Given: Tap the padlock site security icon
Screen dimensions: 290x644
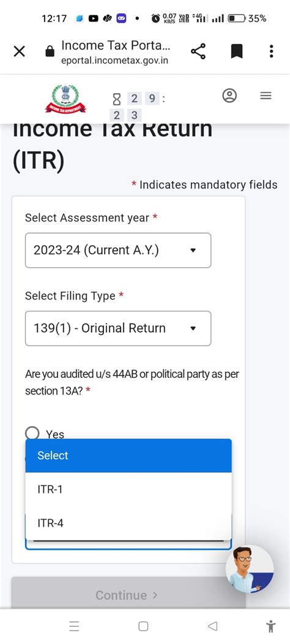Looking at the screenshot, I should coord(50,51).
